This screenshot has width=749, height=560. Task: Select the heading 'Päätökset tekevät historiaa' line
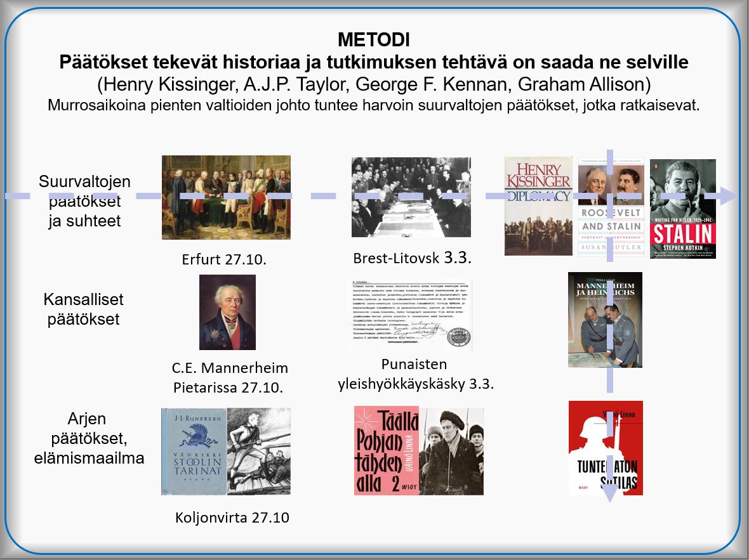[373, 62]
